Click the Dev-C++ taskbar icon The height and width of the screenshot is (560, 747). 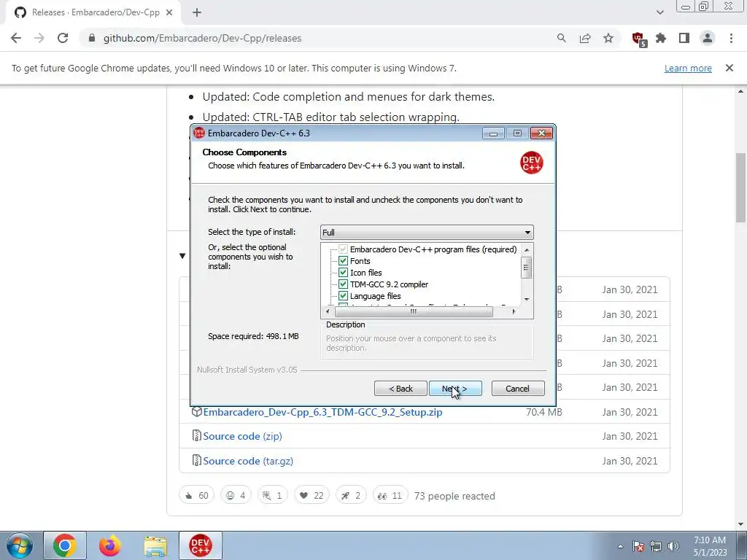201,545
